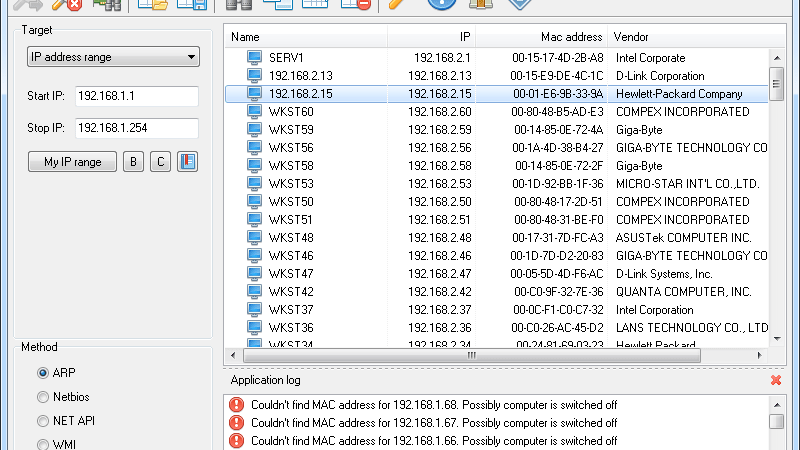Image resolution: width=800 pixels, height=450 pixels.
Task: Click the blue info circle toolbar icon
Action: [x=441, y=4]
